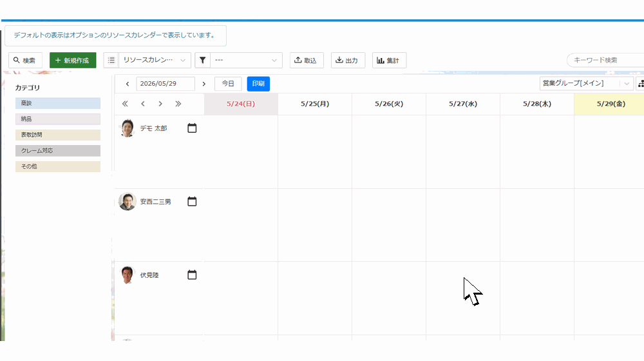Open the 営業グループ[メイン] dropdown
Image resolution: width=644 pixels, height=361 pixels.
pos(585,83)
